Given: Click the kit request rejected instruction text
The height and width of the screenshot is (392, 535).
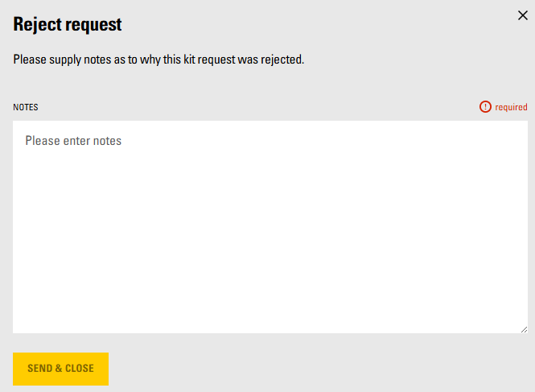Looking at the screenshot, I should pyautogui.click(x=158, y=60).
